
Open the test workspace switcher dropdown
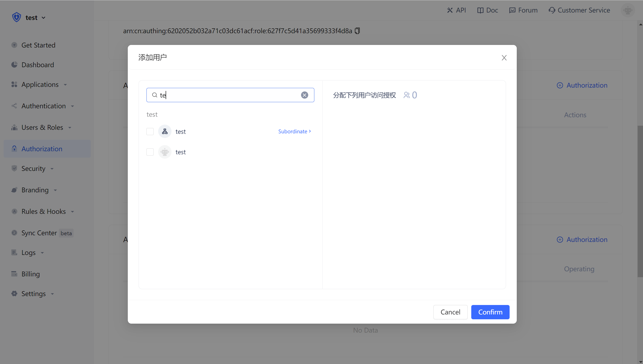tap(43, 17)
